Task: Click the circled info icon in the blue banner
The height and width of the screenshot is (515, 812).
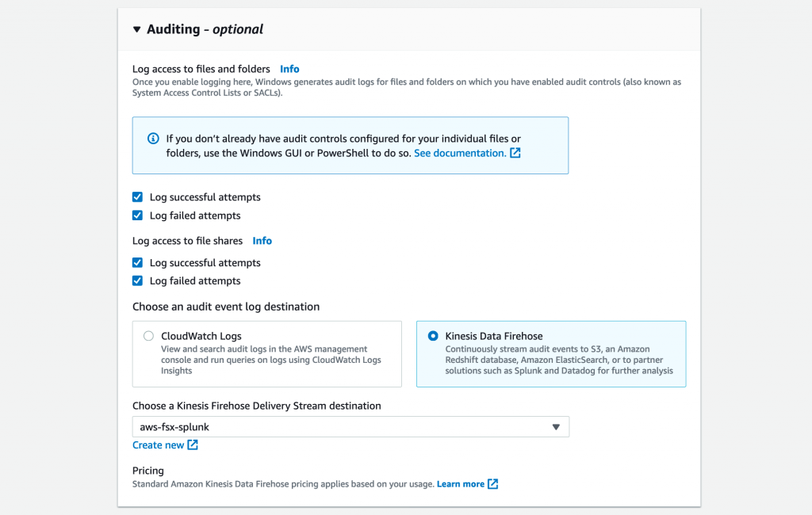Action: point(152,139)
